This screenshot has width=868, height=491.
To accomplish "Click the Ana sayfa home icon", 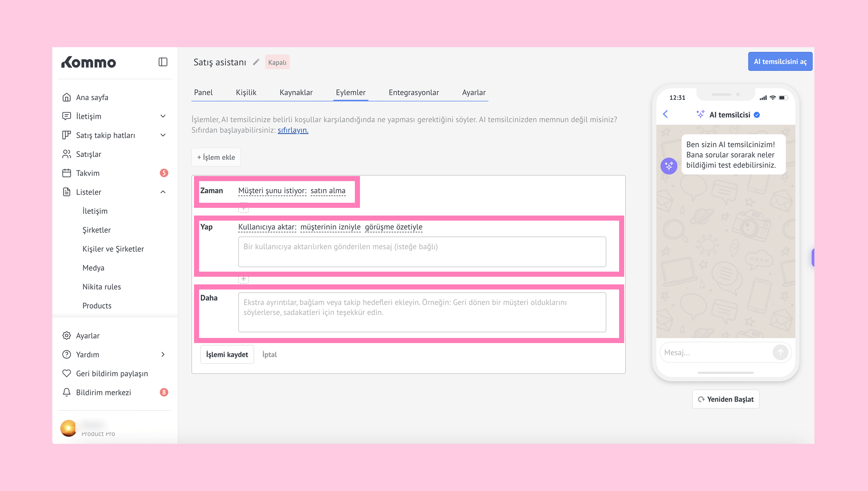I will [66, 98].
